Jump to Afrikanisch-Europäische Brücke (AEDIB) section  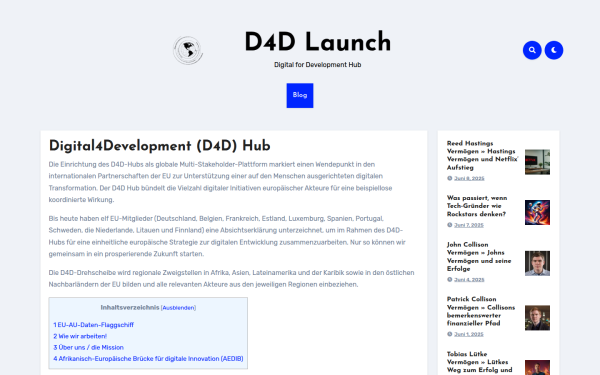click(148, 359)
